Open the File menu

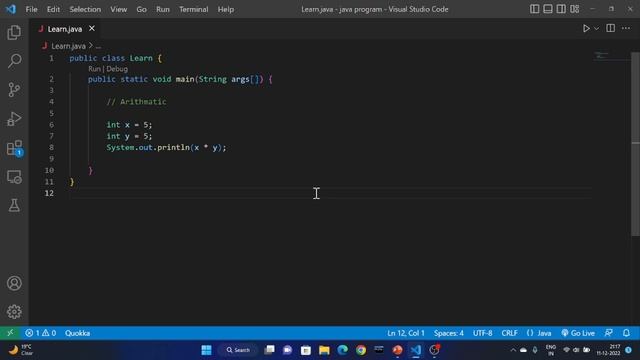pyautogui.click(x=31, y=9)
